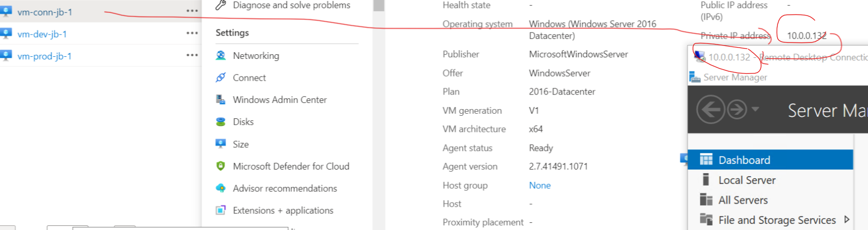868x230 pixels.
Task: Select Dashboard in Server Manager
Action: tap(770, 160)
